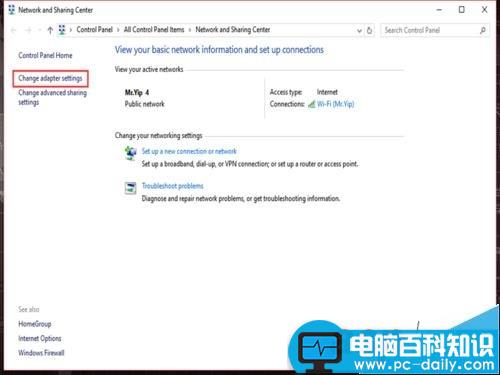The height and width of the screenshot is (375, 500).
Task: Open Windows Firewall
Action: point(41,353)
